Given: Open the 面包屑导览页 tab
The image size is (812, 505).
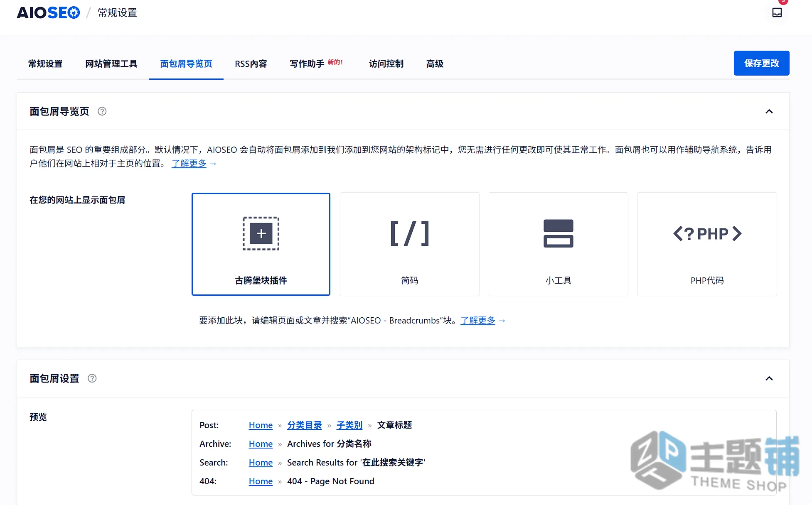Looking at the screenshot, I should pos(186,64).
